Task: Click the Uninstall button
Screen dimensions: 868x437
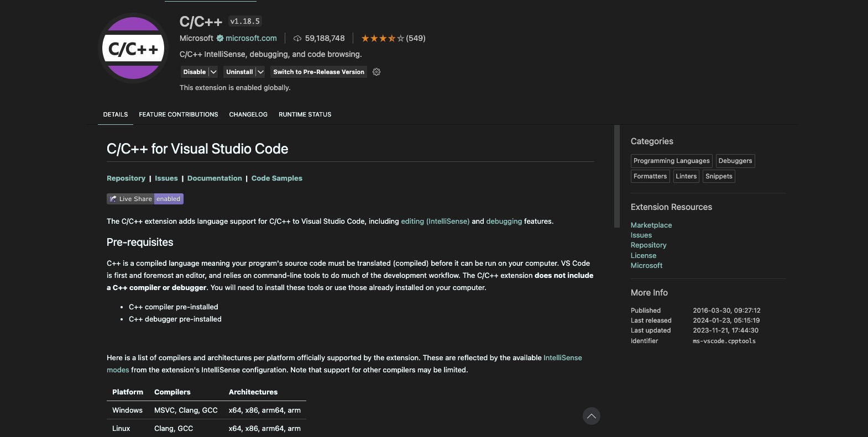Action: (x=239, y=72)
